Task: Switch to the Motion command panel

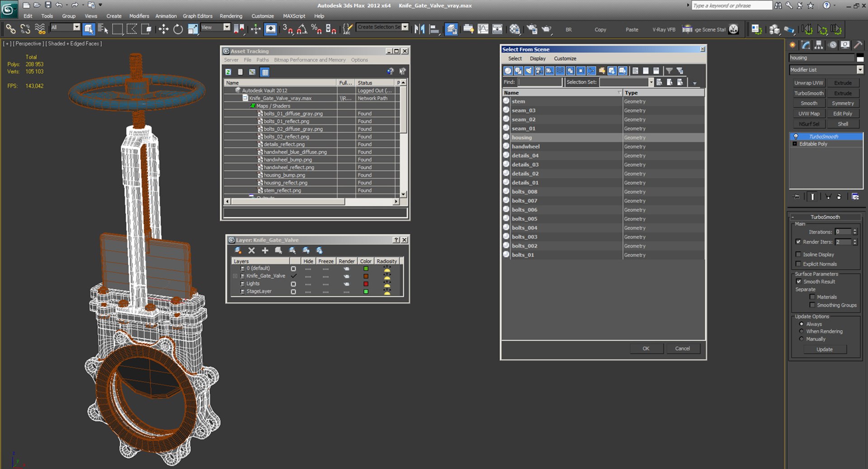Action: [x=832, y=45]
